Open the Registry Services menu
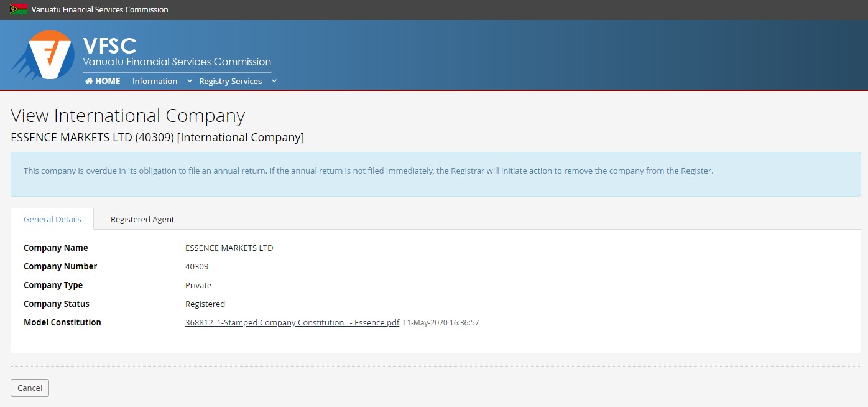This screenshot has width=868, height=407. [x=231, y=81]
